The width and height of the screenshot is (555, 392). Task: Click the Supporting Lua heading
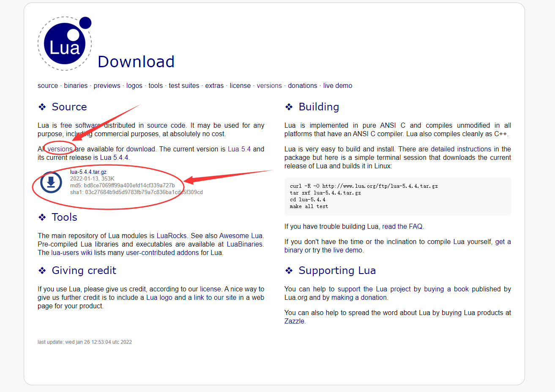tap(337, 271)
